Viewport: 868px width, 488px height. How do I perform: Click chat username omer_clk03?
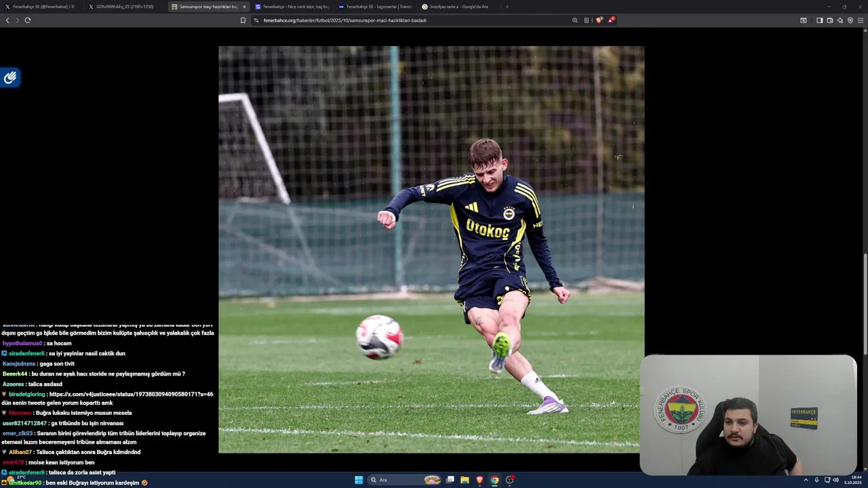(18, 433)
